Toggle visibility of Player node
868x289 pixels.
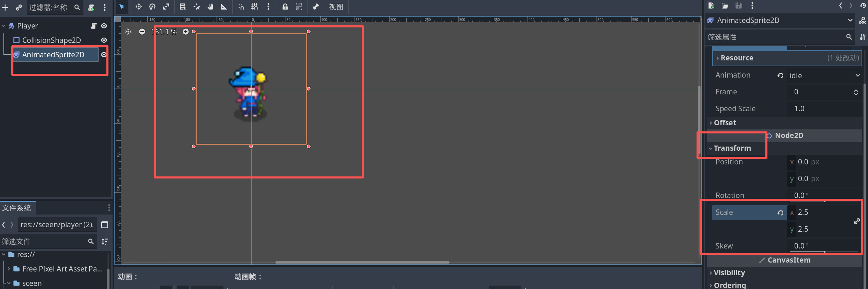104,26
